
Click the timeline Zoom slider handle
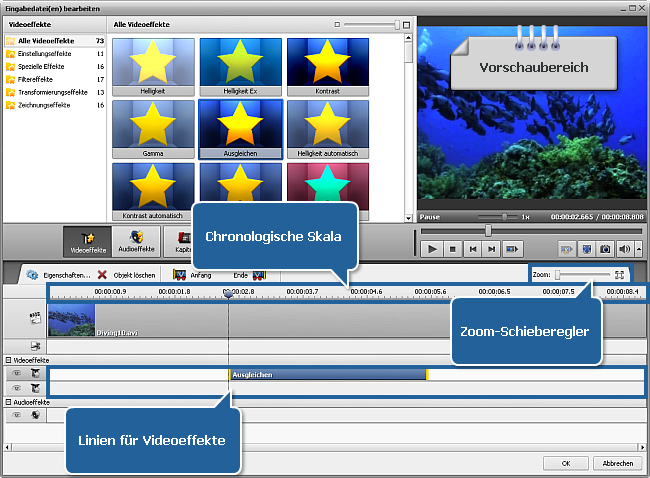pyautogui.click(x=558, y=274)
